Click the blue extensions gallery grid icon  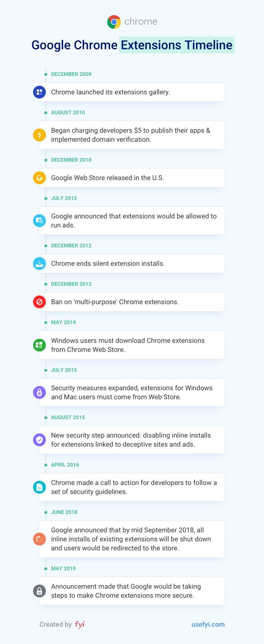tap(39, 92)
